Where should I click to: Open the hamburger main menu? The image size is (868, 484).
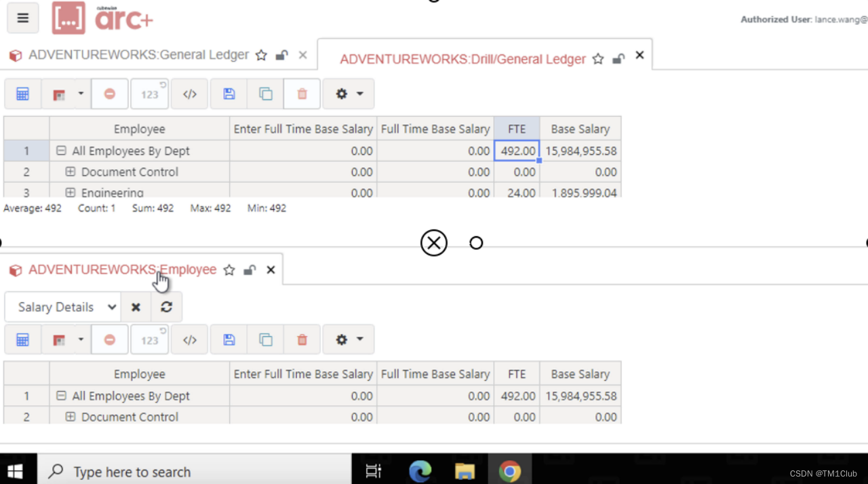23,18
